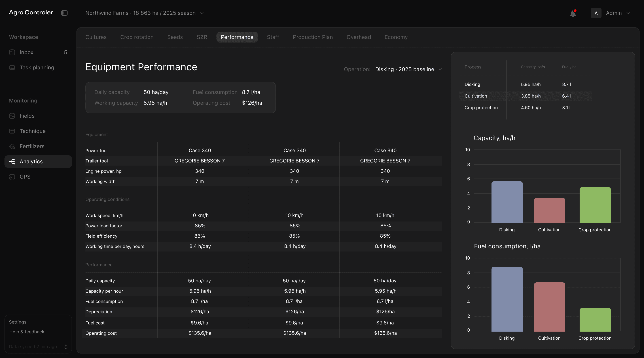Click the Fuel cost row label
644x358 pixels.
tap(95, 323)
